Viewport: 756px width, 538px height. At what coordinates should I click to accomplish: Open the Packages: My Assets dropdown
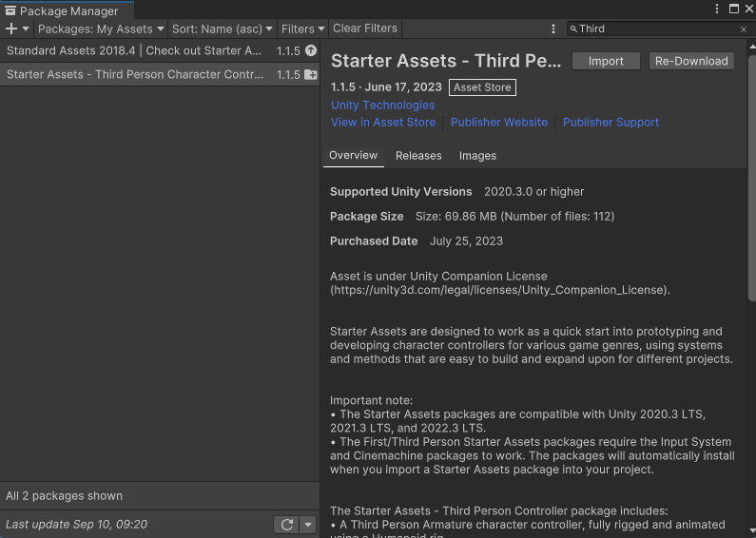101,29
